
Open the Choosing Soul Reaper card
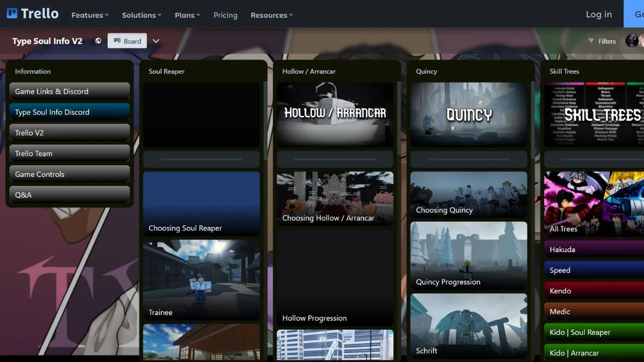[x=201, y=204]
